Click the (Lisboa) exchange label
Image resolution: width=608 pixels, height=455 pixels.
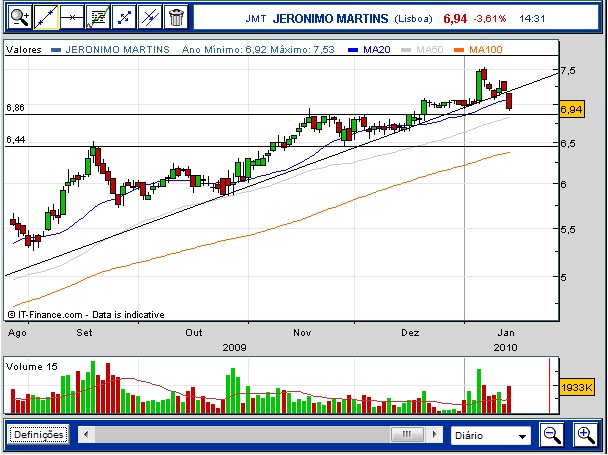[413, 19]
